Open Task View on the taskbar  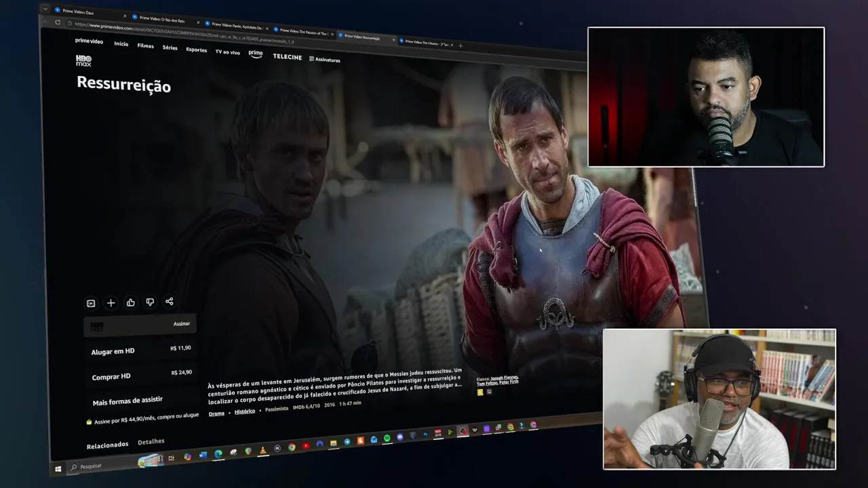tap(171, 458)
